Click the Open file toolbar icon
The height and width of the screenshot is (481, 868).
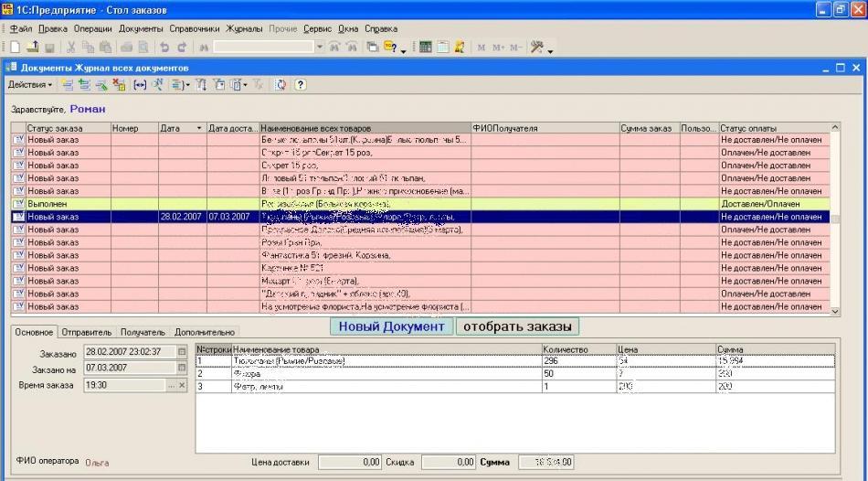(32, 48)
